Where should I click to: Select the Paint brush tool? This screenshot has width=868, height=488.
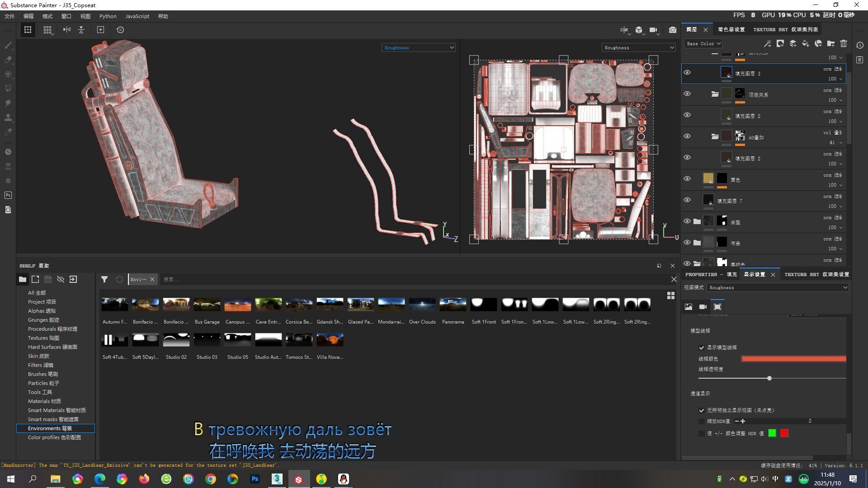[8, 45]
